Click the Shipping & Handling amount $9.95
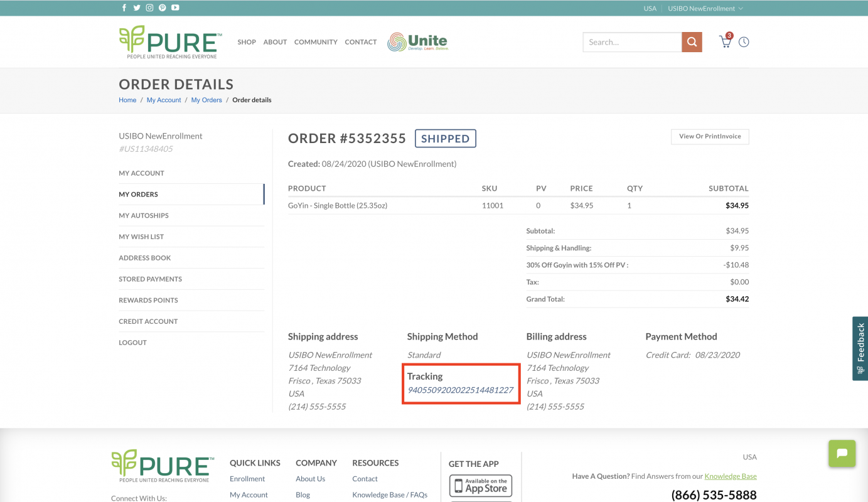The image size is (868, 502). pos(739,248)
